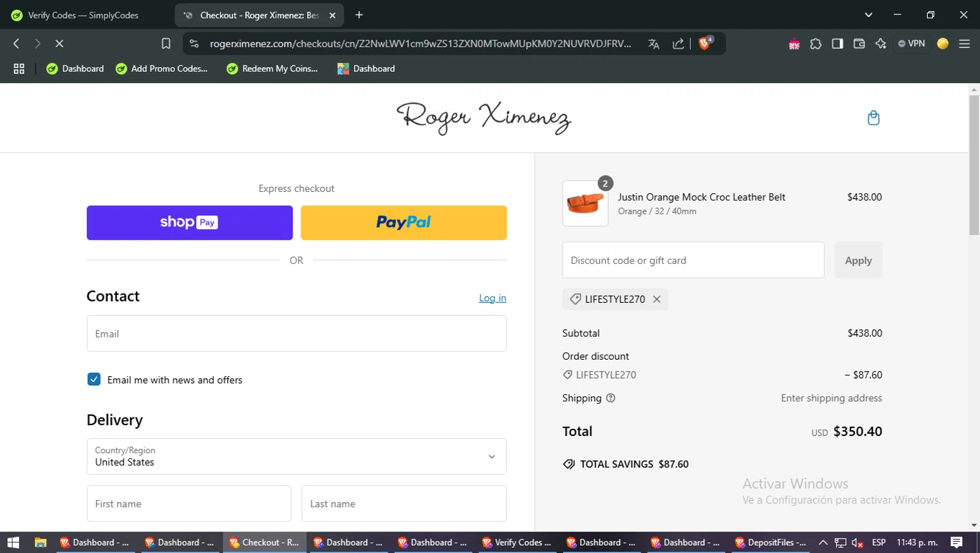Open File Explorer from taskbar
980x553 pixels.
[x=41, y=543]
